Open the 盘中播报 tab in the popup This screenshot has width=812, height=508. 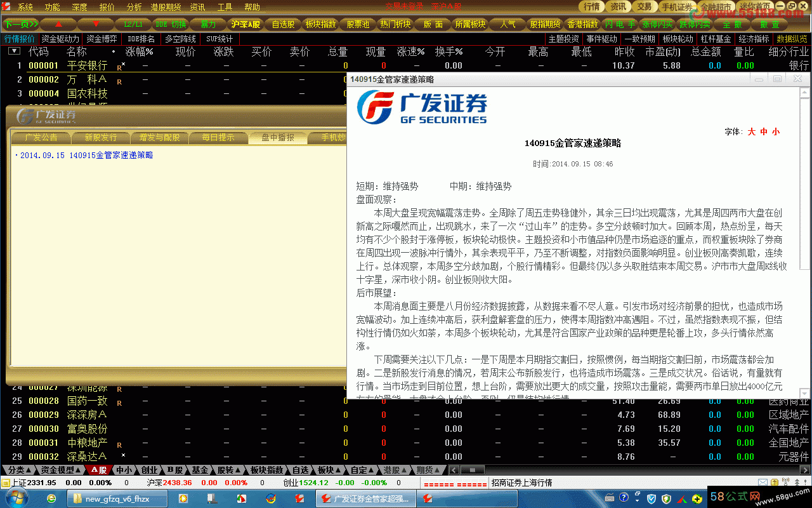click(277, 137)
